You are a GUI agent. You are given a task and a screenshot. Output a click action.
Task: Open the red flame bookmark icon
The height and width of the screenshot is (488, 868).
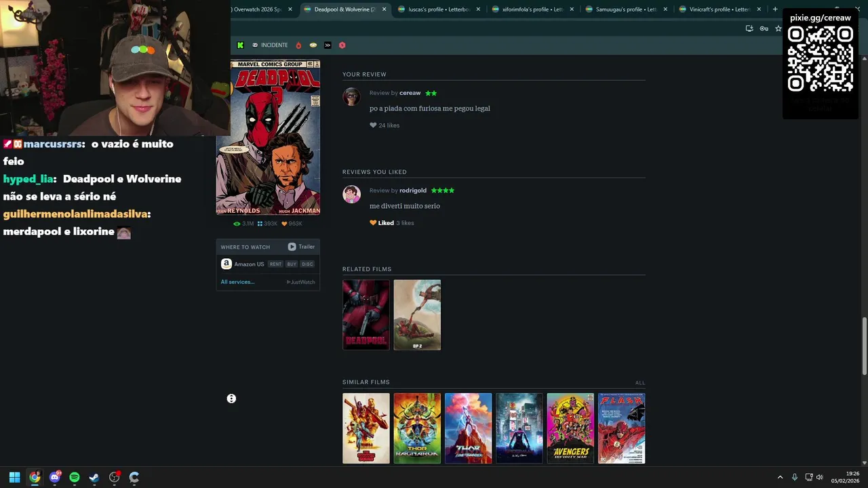tap(298, 45)
